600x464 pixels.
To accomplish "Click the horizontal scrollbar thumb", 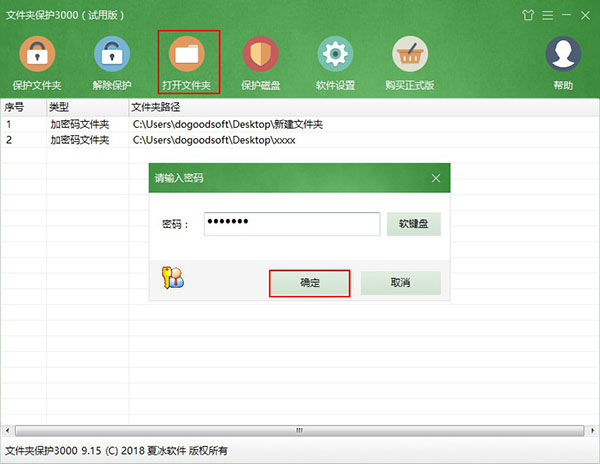I will tap(300, 431).
